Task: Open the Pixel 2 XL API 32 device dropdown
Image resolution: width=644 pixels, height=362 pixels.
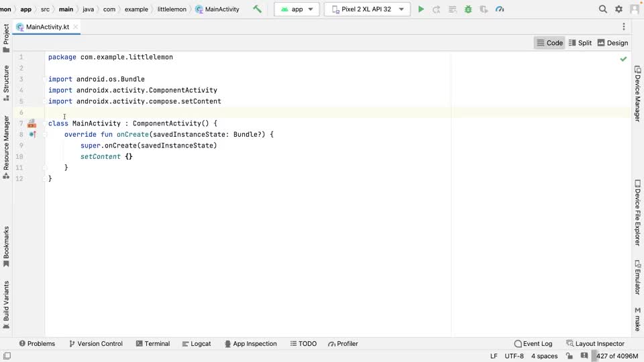Action: coord(368,9)
